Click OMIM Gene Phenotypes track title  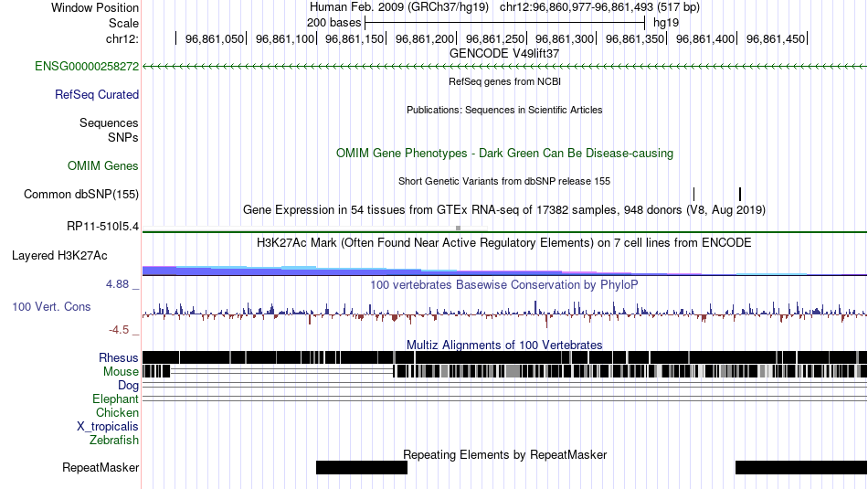504,154
